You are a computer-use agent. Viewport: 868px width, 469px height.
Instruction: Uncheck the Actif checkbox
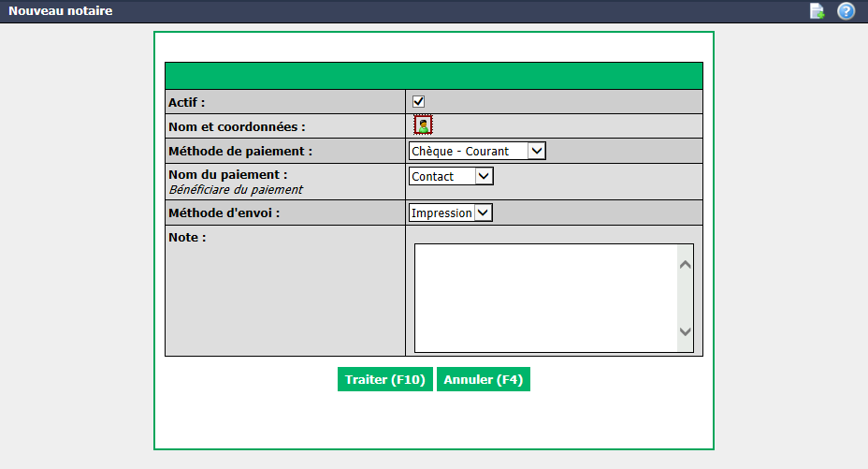click(x=418, y=101)
